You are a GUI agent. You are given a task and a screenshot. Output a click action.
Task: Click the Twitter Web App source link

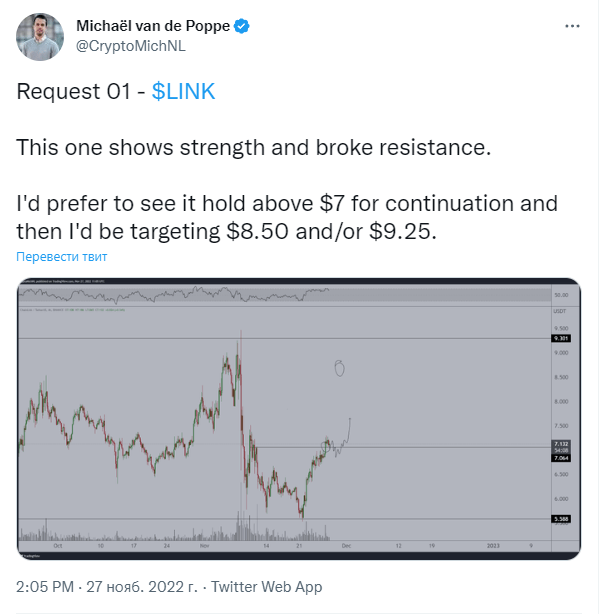[266, 587]
